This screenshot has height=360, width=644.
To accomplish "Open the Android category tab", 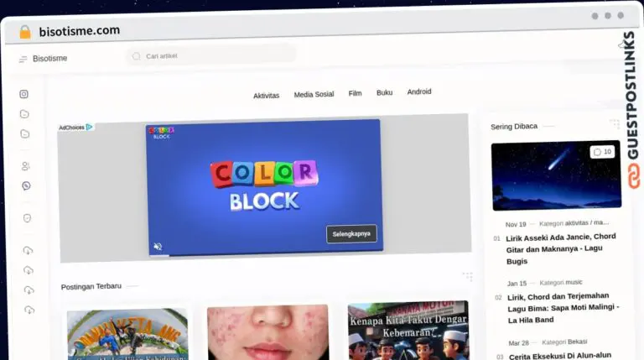I will 419,91.
